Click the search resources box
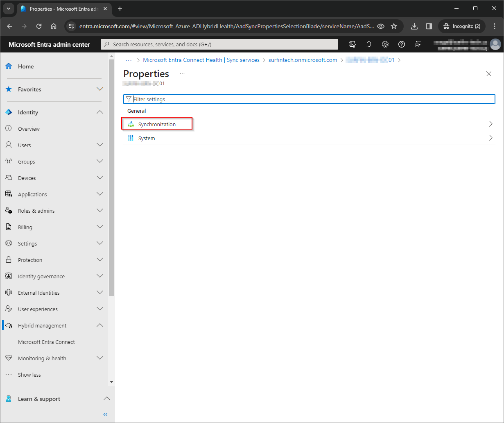 click(x=219, y=44)
